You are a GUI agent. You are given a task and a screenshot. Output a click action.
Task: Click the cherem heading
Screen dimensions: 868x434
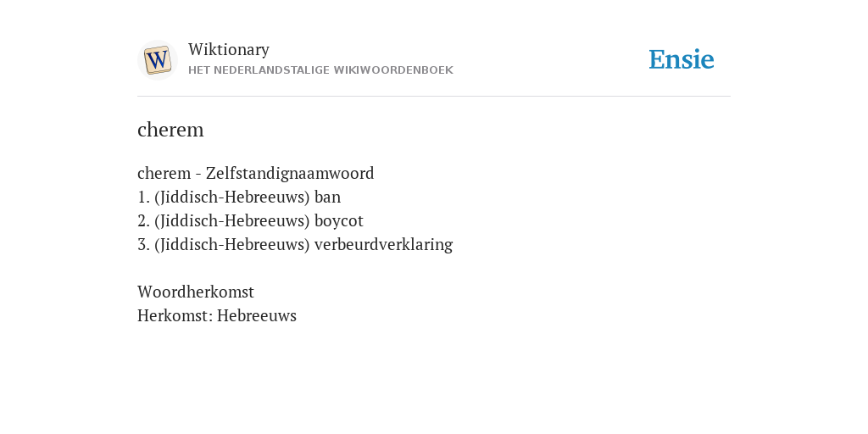tap(170, 130)
